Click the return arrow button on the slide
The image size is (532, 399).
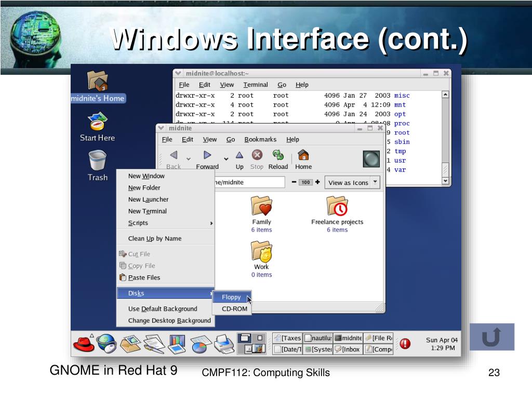pos(492,337)
